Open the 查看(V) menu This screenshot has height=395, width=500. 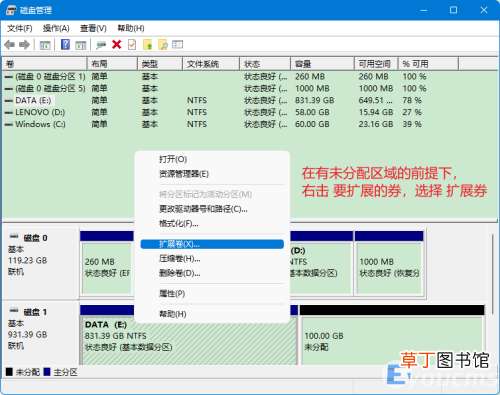pos(93,28)
